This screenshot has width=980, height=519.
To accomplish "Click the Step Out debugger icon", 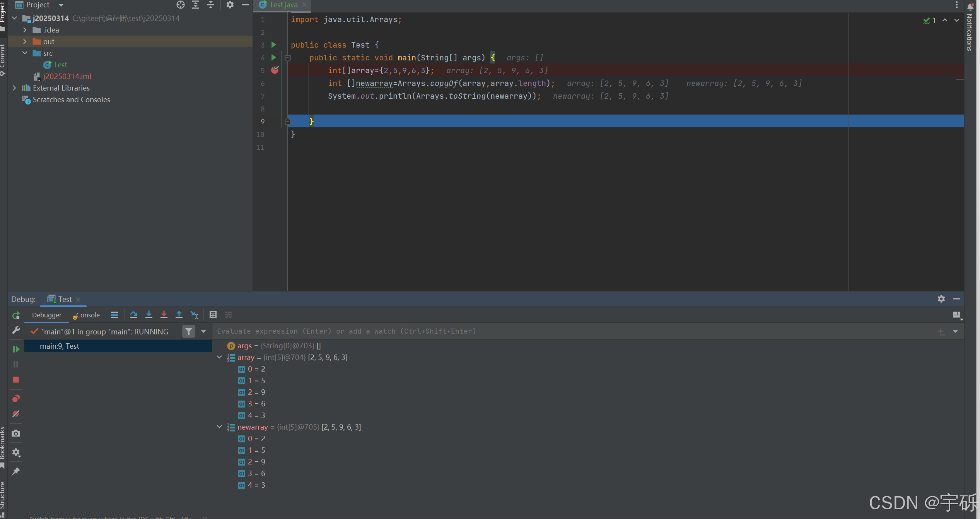I will (179, 315).
